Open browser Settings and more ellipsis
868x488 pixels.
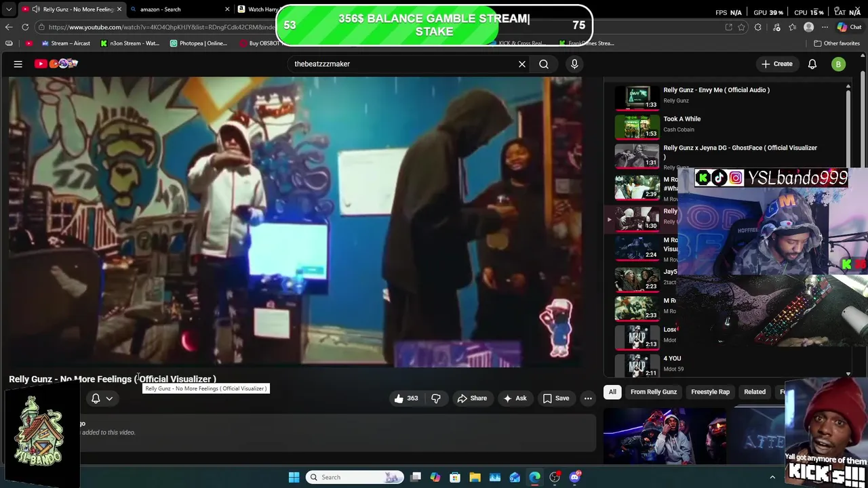click(x=825, y=27)
